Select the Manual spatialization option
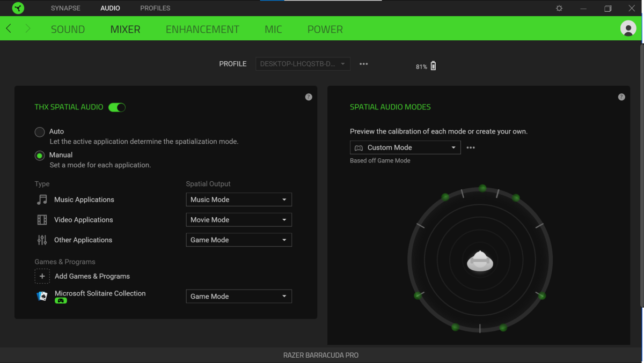 click(x=40, y=155)
